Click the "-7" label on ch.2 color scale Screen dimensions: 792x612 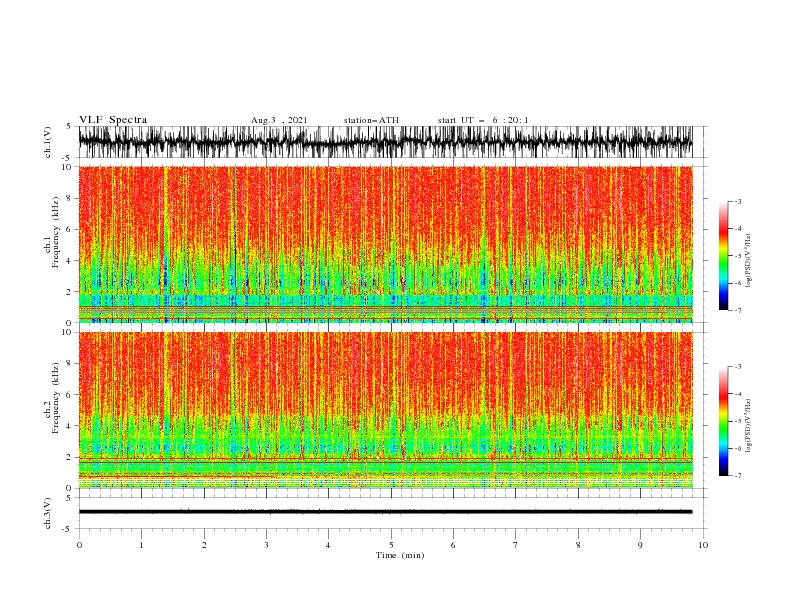pyautogui.click(x=737, y=476)
